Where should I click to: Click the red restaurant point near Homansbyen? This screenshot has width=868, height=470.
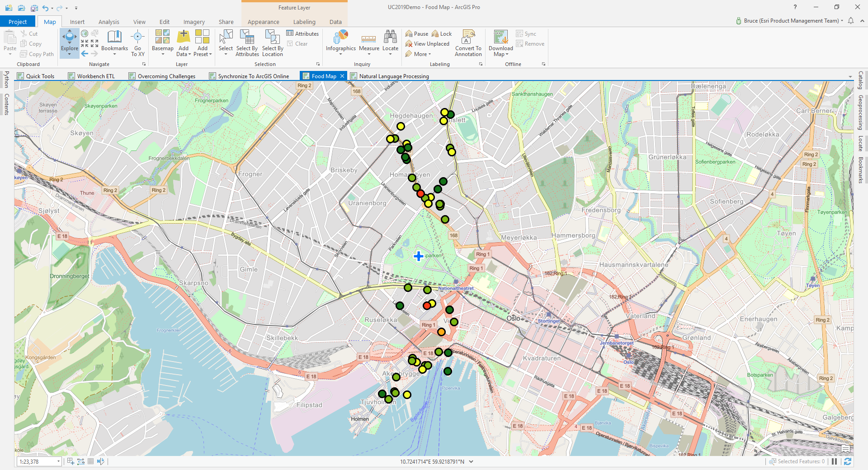pos(420,194)
